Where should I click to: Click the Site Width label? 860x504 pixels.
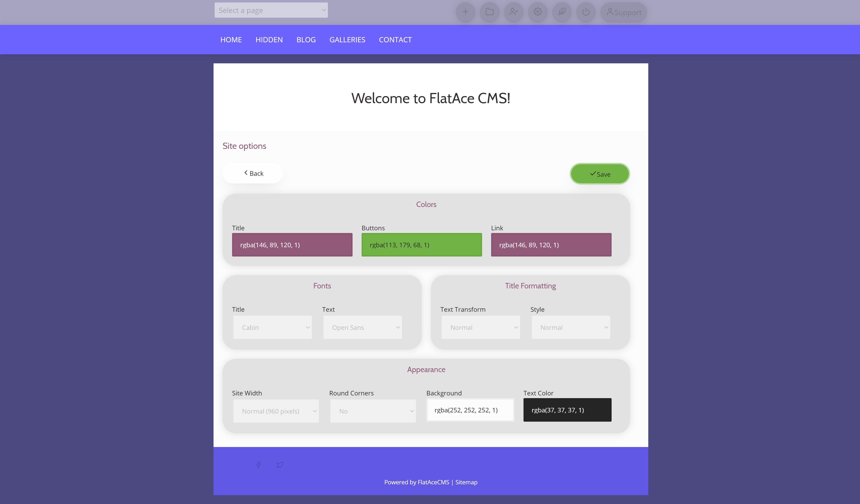pyautogui.click(x=247, y=393)
